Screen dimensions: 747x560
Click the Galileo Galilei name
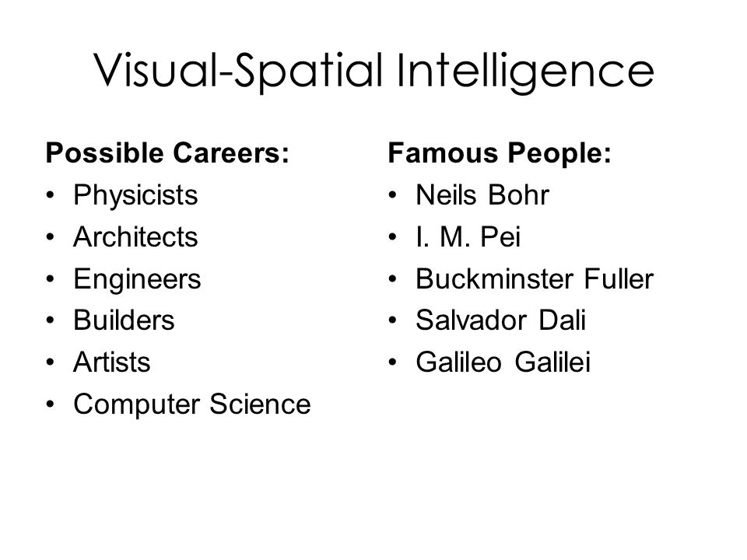(503, 362)
